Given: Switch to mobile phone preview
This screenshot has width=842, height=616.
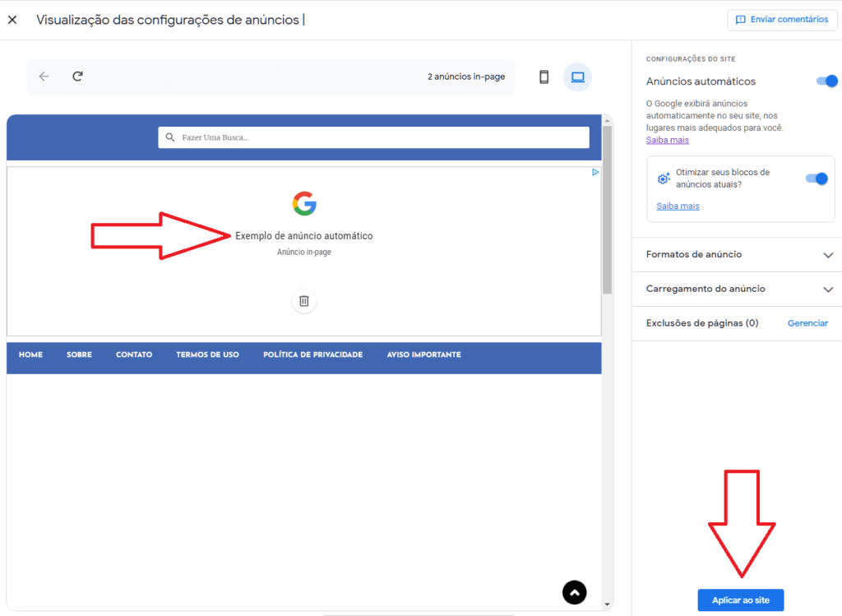Looking at the screenshot, I should (544, 76).
